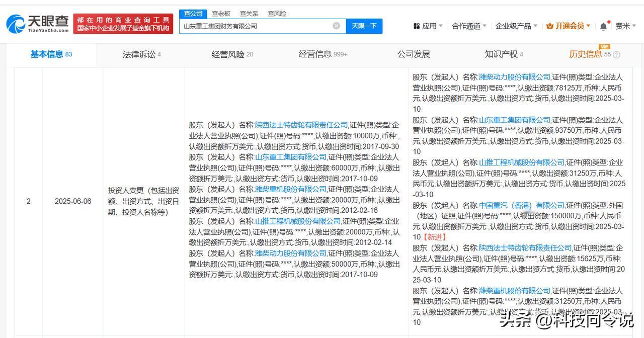Screen dimensions: 644x338
Task: Open 山东重工集团有限公司 link in after-change column
Action: click(515, 120)
